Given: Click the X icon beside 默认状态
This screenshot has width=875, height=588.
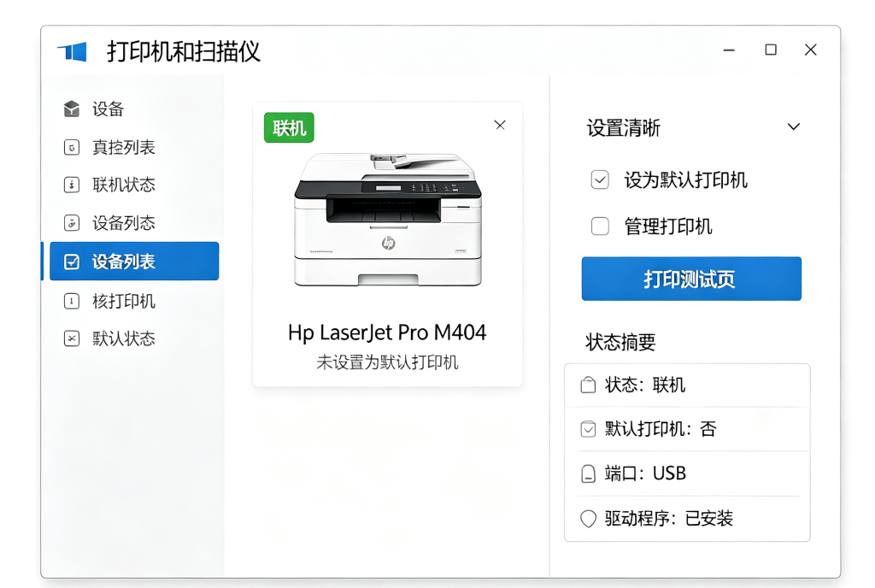Looking at the screenshot, I should [72, 338].
